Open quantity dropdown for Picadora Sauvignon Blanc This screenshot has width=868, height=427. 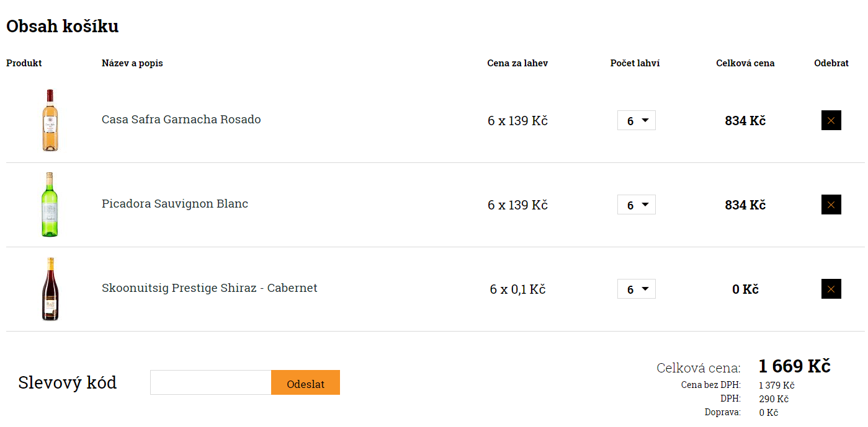point(637,205)
